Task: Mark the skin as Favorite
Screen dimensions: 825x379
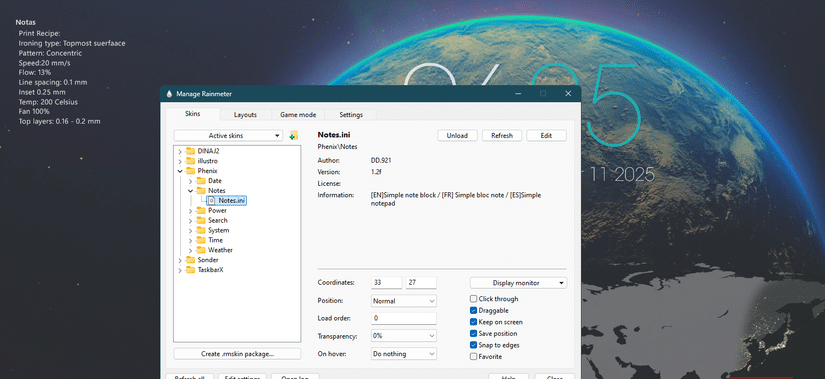Action: point(474,357)
